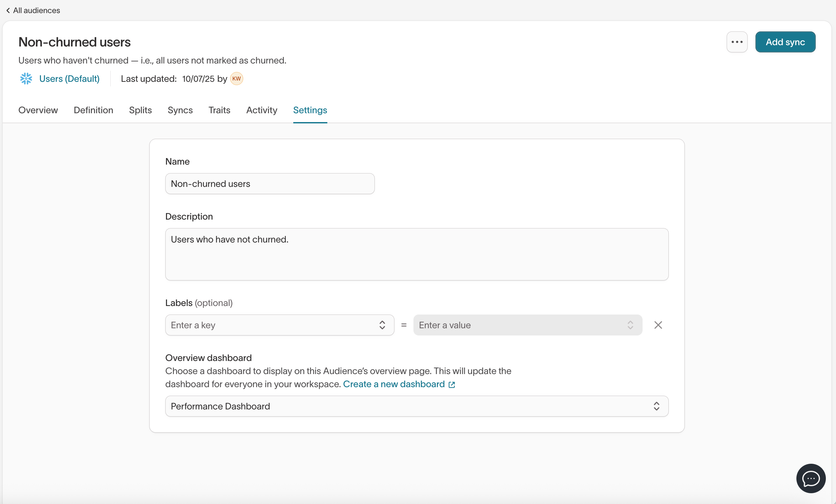Click external link icon after Create dashboard

point(452,385)
